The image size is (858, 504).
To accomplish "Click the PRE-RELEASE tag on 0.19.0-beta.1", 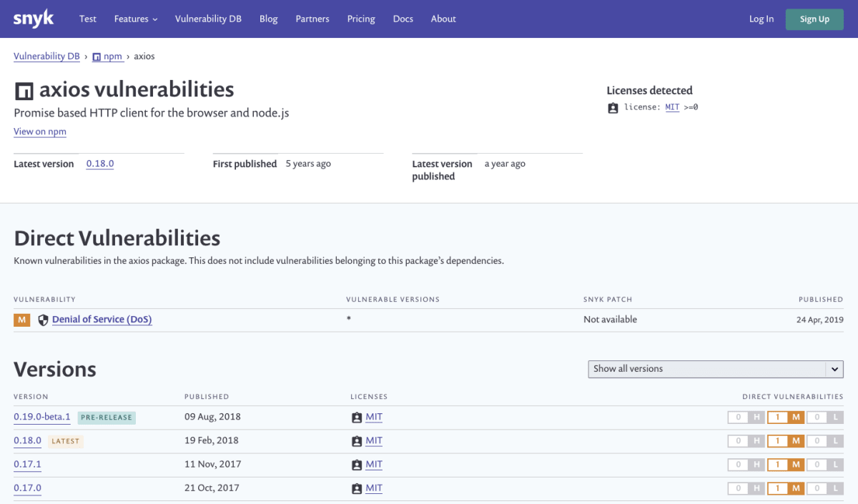I will [x=107, y=417].
